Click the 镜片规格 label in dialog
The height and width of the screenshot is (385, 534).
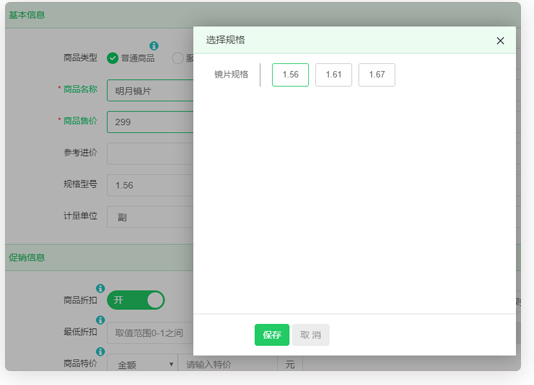[231, 74]
